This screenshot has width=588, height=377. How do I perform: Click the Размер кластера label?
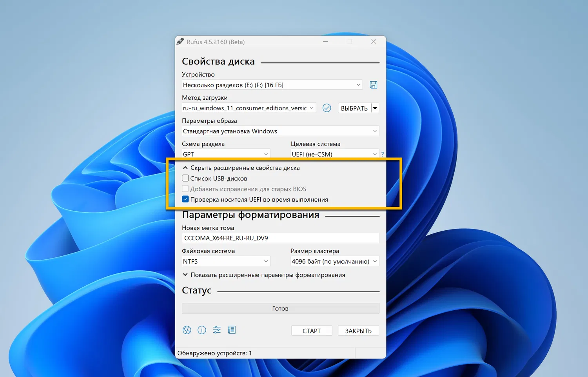coord(315,251)
